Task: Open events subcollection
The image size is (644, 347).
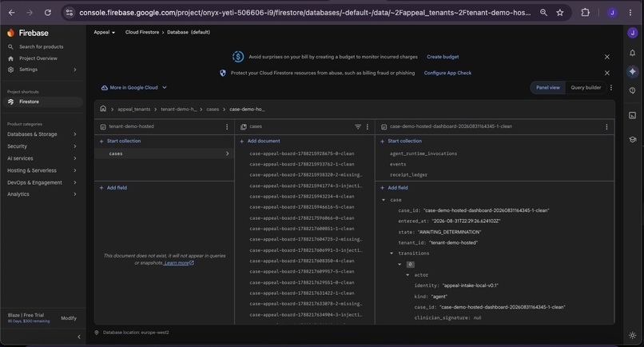Action: click(x=398, y=164)
